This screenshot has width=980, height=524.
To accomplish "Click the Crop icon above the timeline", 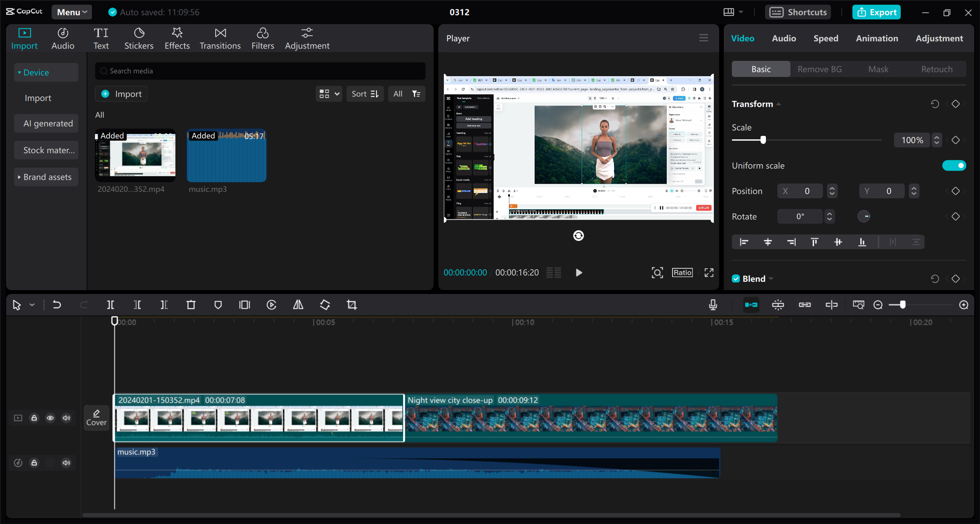I will 351,305.
